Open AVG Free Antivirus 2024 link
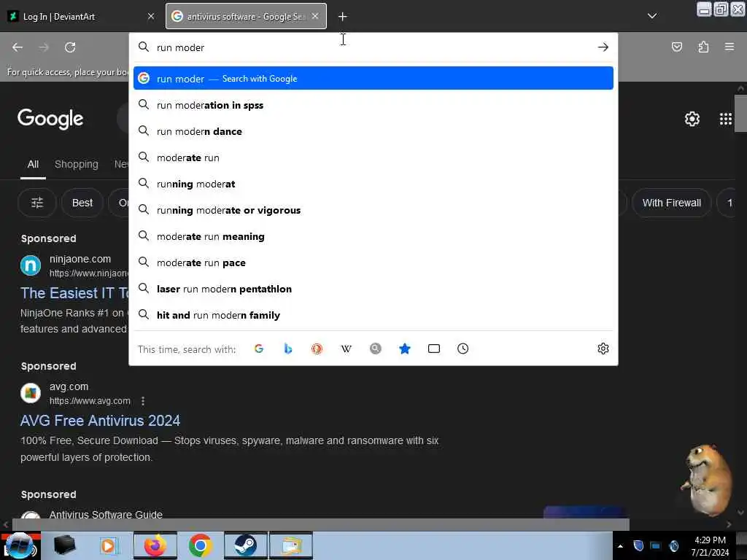The width and height of the screenshot is (747, 560). (100, 421)
